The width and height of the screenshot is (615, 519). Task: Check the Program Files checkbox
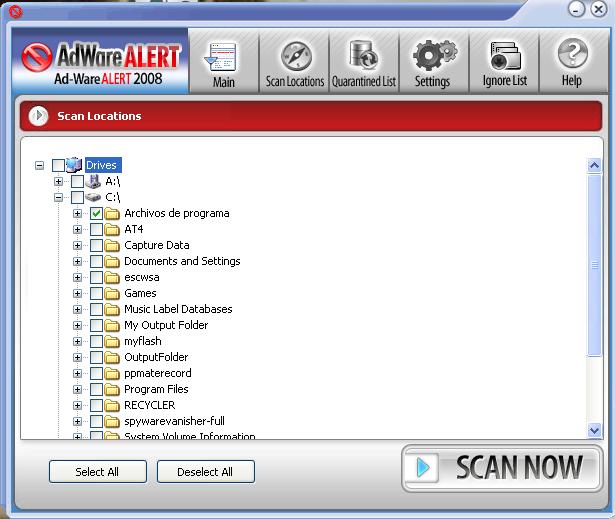[96, 390]
